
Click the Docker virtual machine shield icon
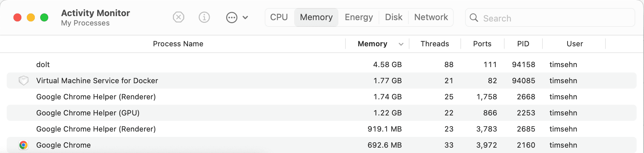(23, 81)
